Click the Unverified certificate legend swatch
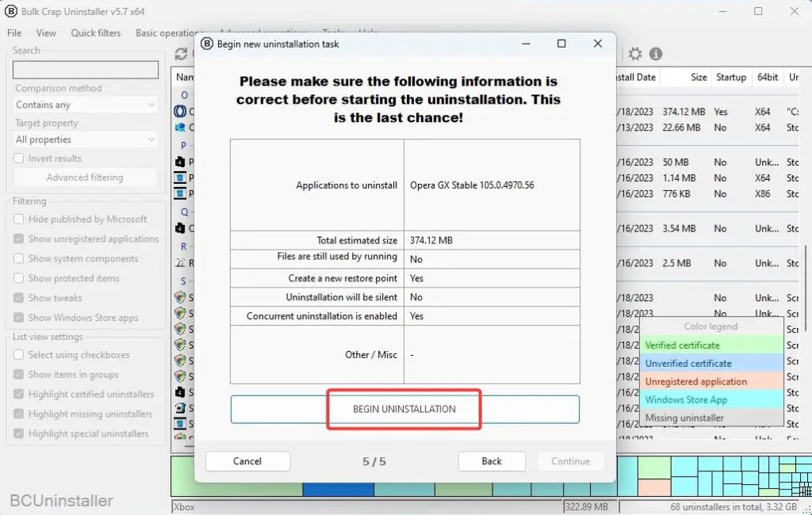 coord(711,363)
